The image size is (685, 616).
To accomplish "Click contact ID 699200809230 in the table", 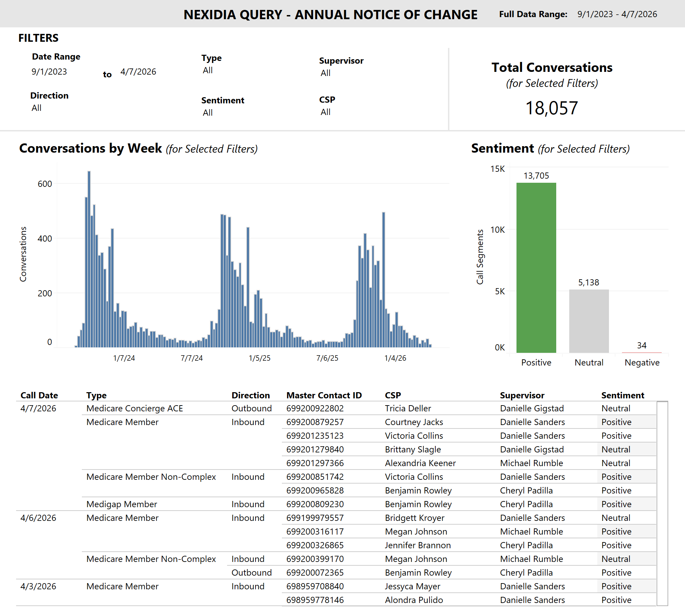I will [315, 504].
